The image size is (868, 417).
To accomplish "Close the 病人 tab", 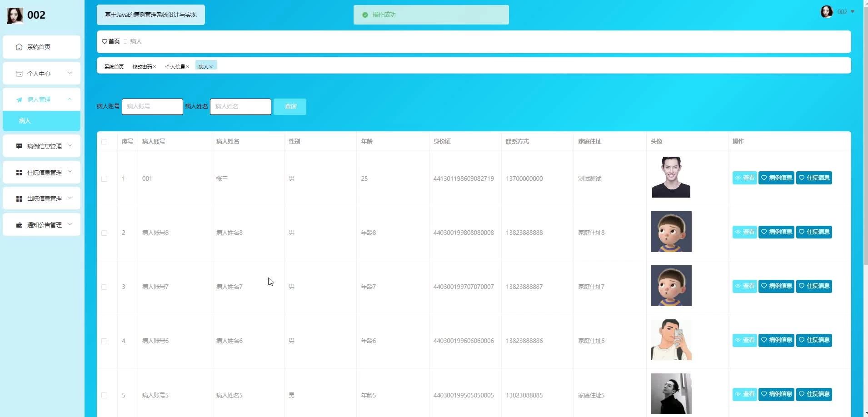I will pos(211,67).
